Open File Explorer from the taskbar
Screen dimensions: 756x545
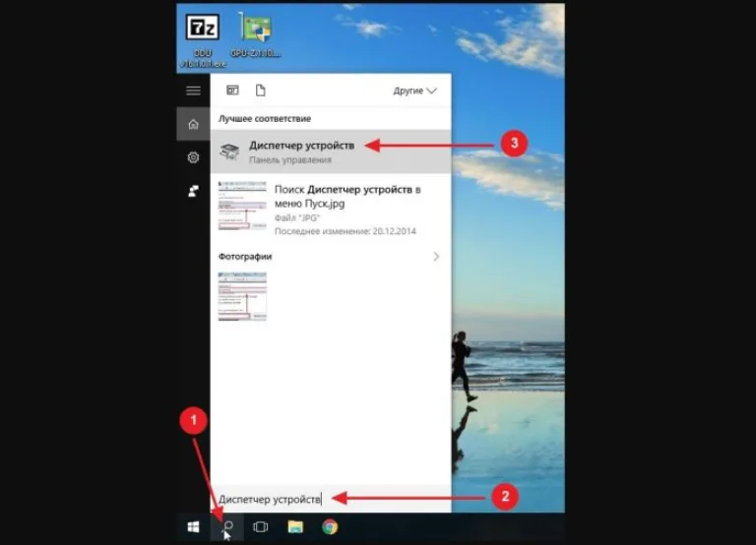coord(295,527)
